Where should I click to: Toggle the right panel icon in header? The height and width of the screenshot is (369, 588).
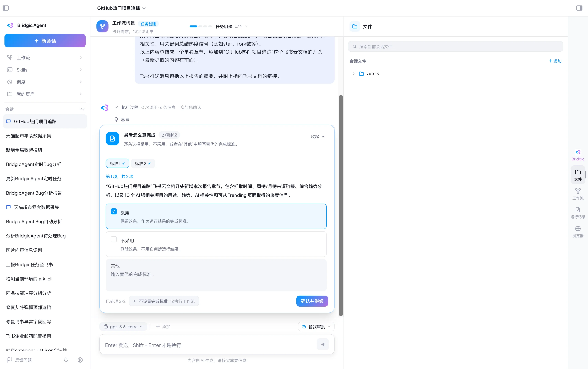579,8
